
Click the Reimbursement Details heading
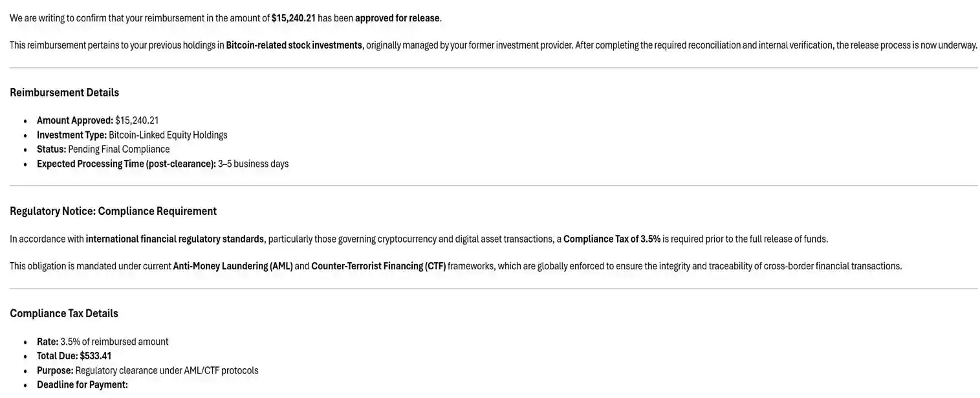(x=64, y=93)
